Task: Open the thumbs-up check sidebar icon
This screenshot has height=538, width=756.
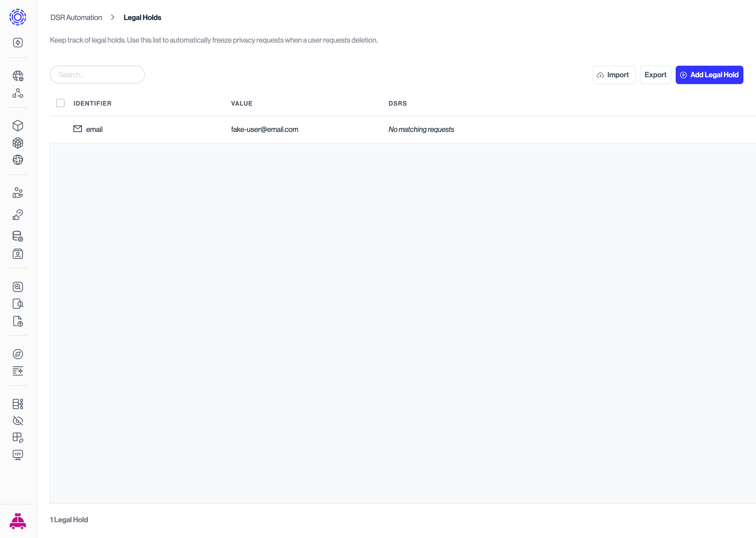Action: (x=18, y=215)
